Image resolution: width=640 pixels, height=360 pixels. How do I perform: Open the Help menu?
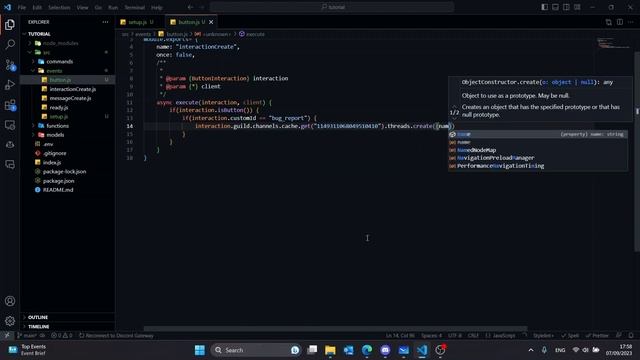[157, 7]
